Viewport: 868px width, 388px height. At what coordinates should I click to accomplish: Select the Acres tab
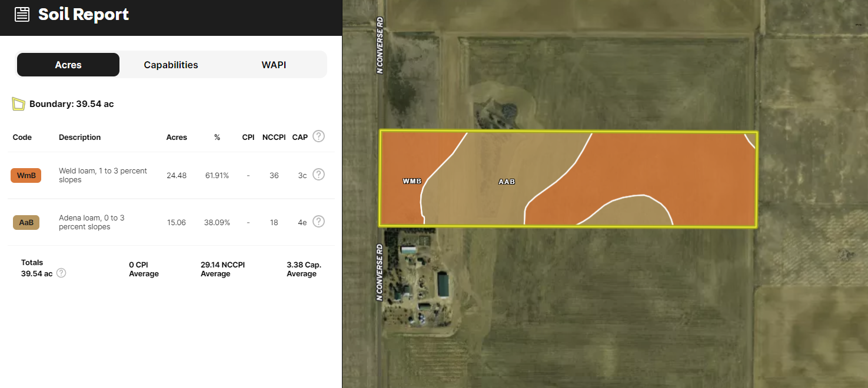tap(68, 65)
